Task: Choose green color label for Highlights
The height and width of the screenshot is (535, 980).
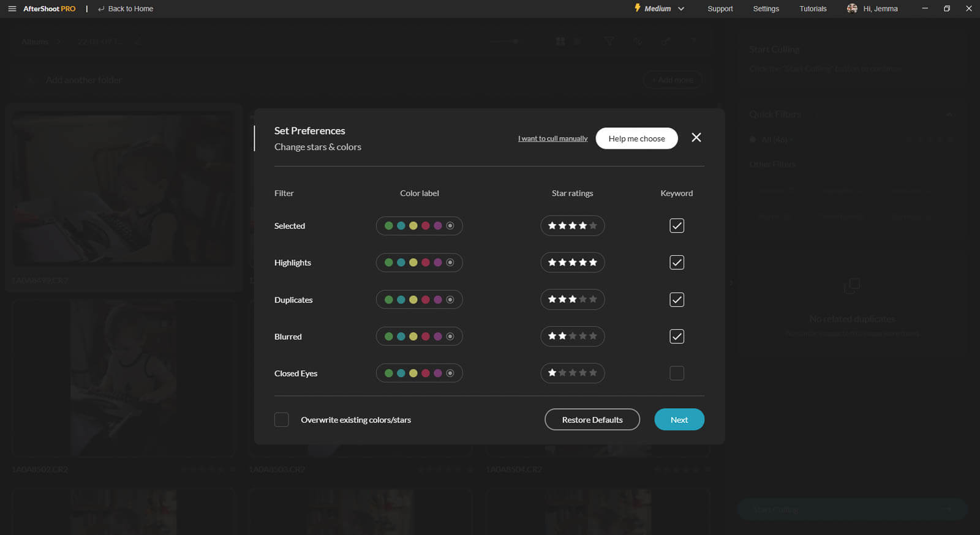Action: point(388,263)
